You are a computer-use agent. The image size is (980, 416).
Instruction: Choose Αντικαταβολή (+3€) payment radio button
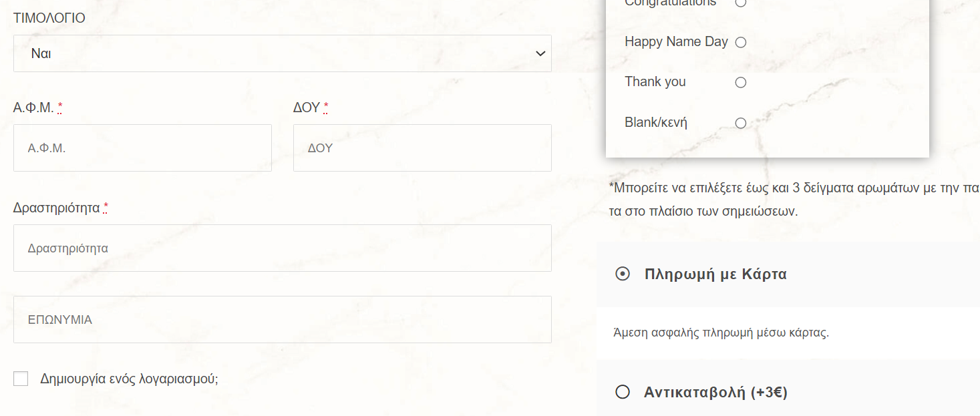[x=623, y=392]
